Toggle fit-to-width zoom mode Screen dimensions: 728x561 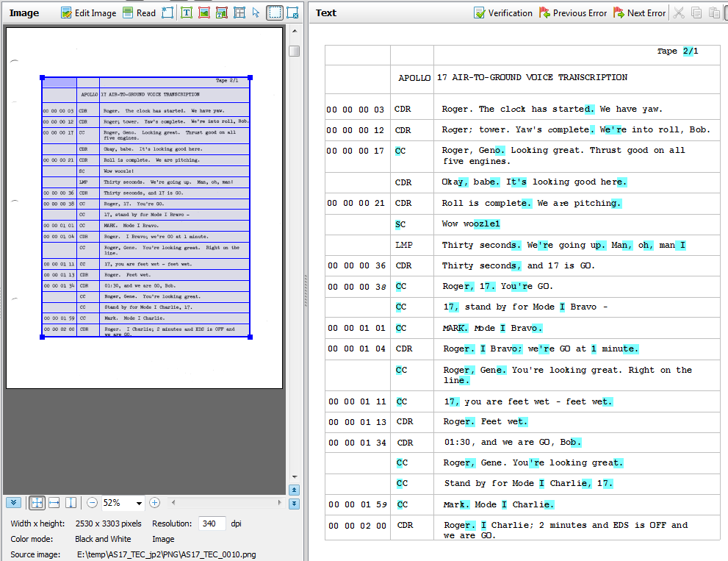coord(54,502)
